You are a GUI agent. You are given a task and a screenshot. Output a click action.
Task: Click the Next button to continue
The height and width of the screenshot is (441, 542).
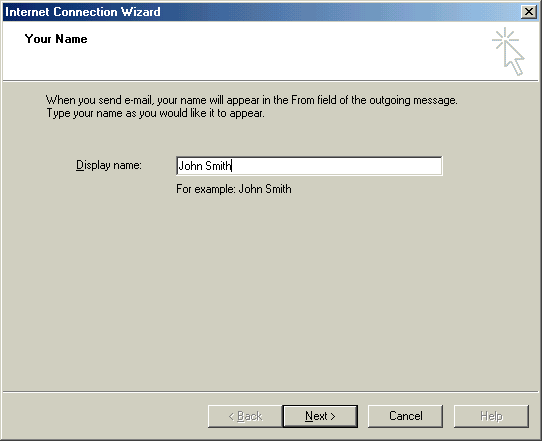pos(320,416)
